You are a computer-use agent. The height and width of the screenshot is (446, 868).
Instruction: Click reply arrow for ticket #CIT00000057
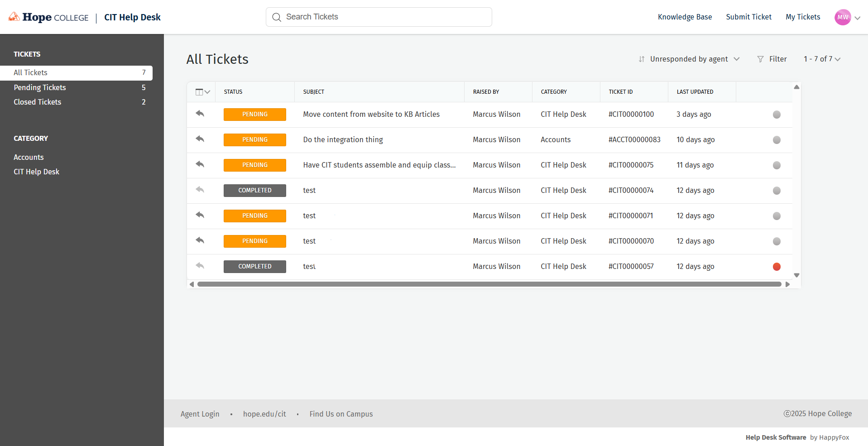(200, 266)
